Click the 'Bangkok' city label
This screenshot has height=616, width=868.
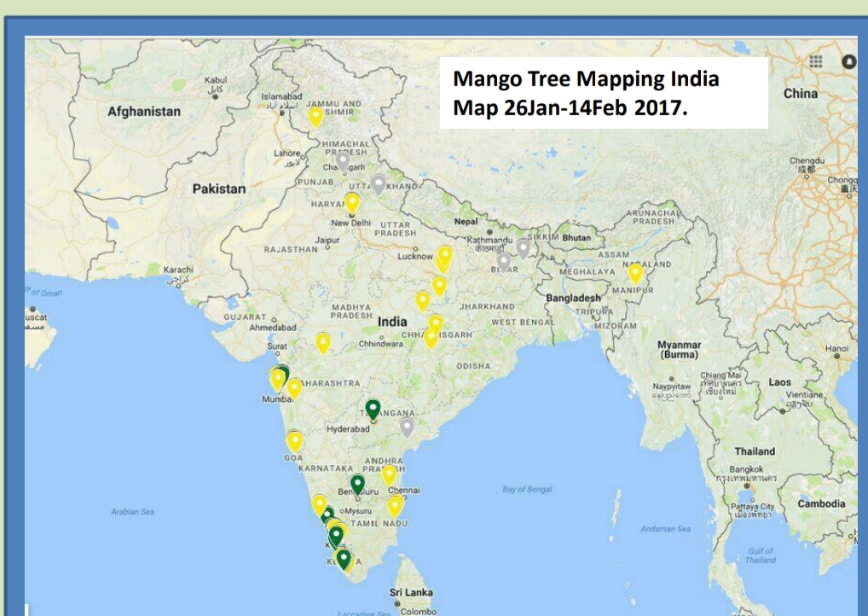point(746,469)
